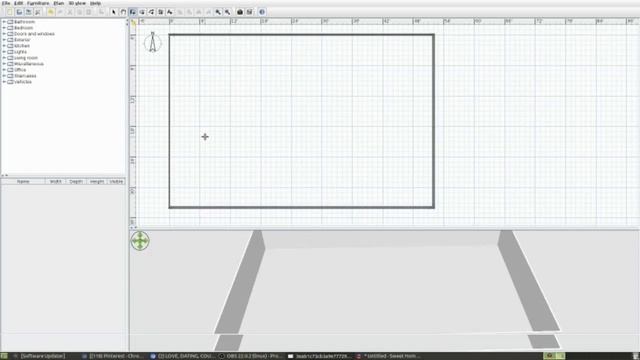Open the Help toolbar icon
640x360 pixels.
coord(262,12)
